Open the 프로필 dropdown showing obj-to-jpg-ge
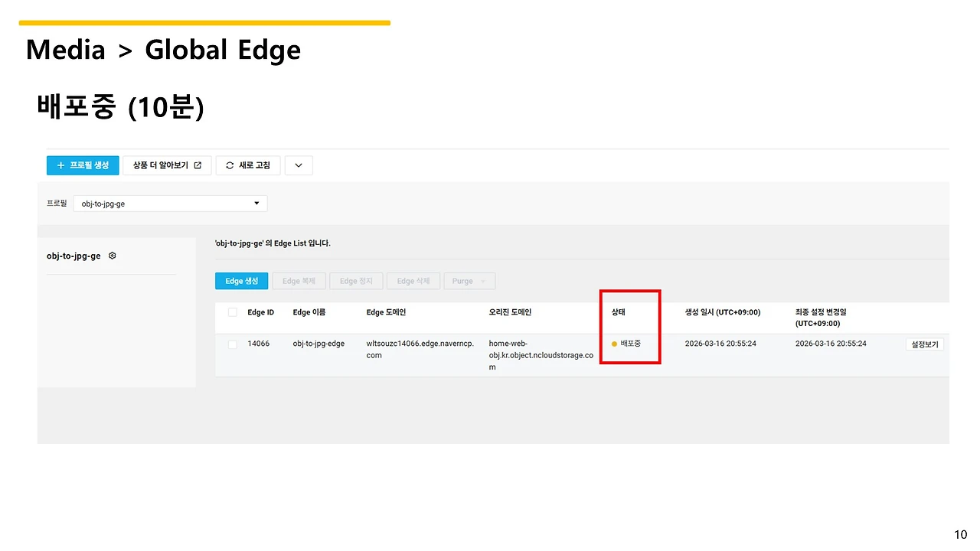The height and width of the screenshot is (551, 980). (x=170, y=204)
